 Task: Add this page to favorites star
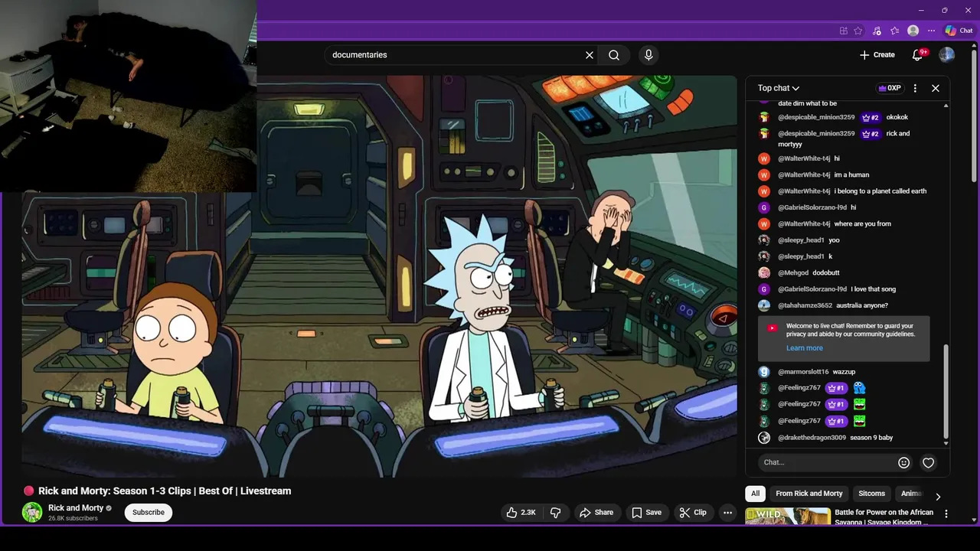[858, 31]
